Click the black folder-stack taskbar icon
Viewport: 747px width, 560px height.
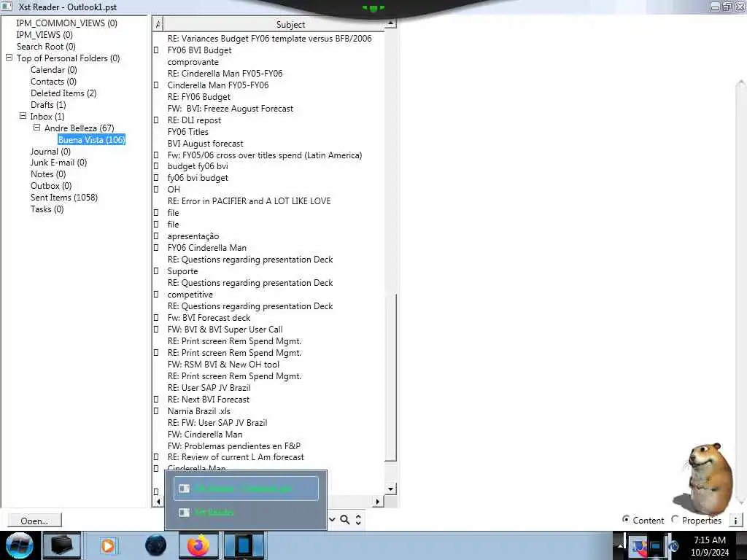(62, 545)
